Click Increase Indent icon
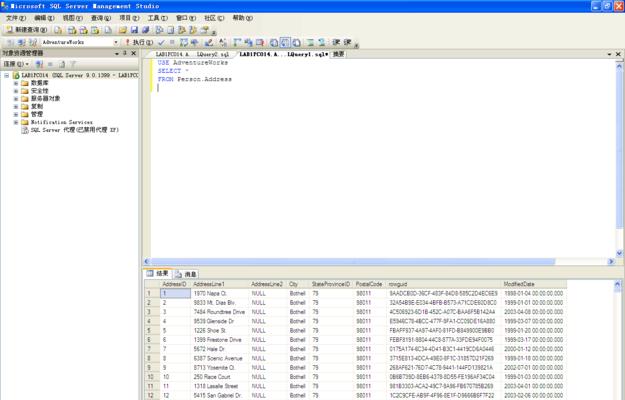This screenshot has width=625, height=400. pos(347,42)
